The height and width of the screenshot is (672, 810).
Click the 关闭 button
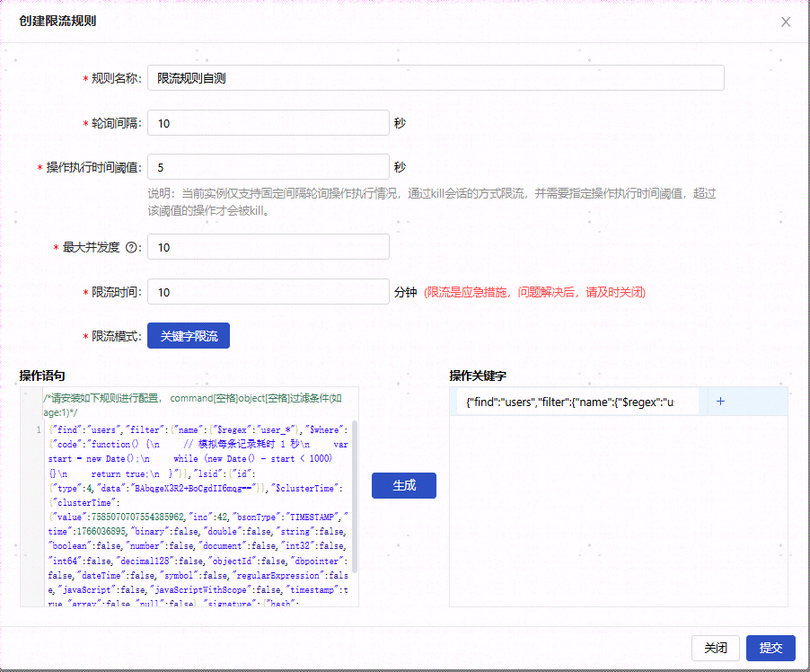[x=716, y=648]
